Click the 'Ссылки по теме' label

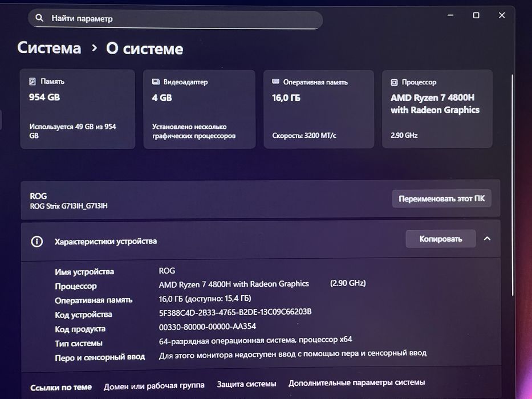click(x=61, y=388)
